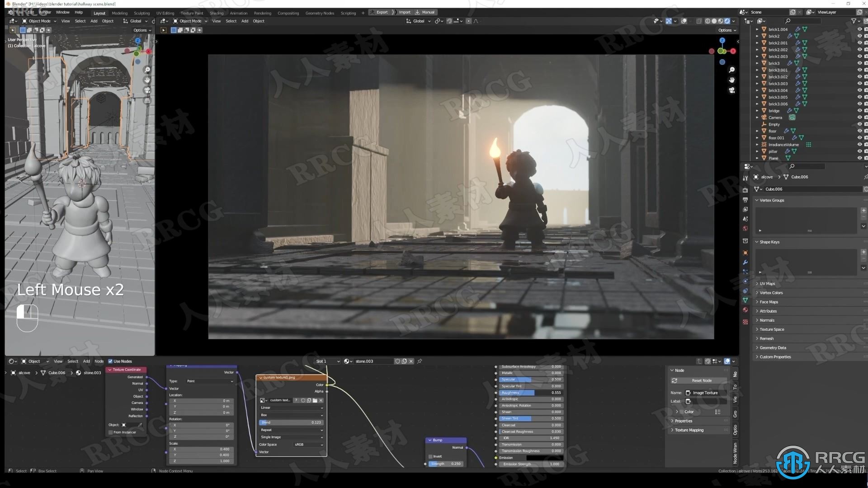Open Render properties tab
The height and width of the screenshot is (488, 868).
pyautogui.click(x=745, y=190)
